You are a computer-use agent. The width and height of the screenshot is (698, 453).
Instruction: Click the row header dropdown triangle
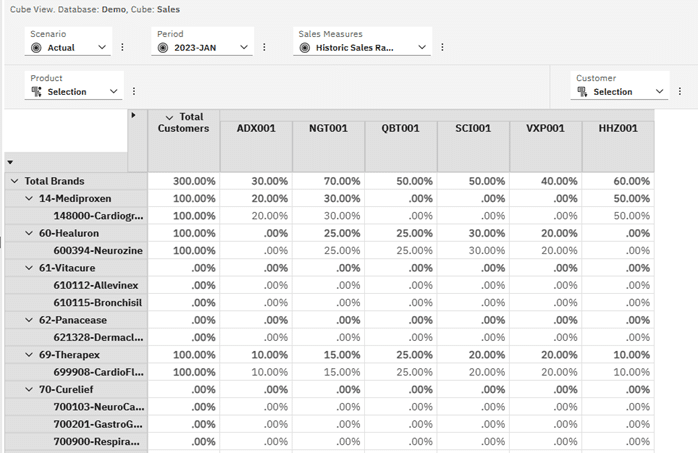point(10,162)
